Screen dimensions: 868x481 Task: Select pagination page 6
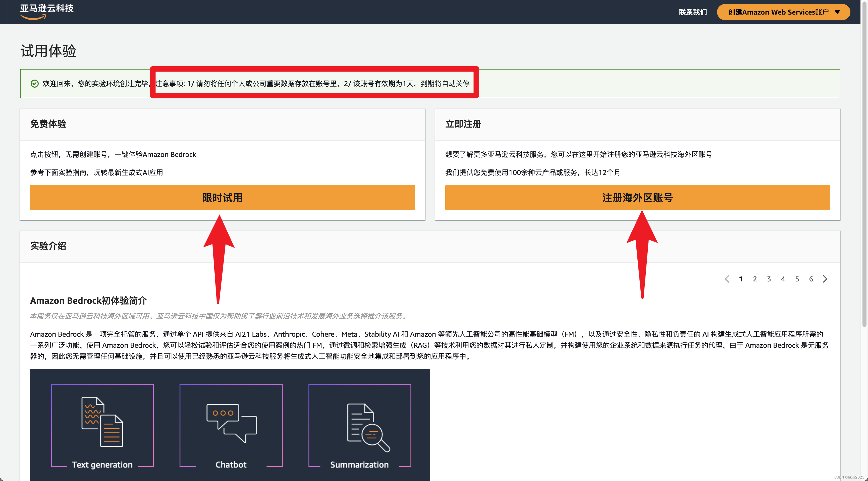(x=811, y=279)
